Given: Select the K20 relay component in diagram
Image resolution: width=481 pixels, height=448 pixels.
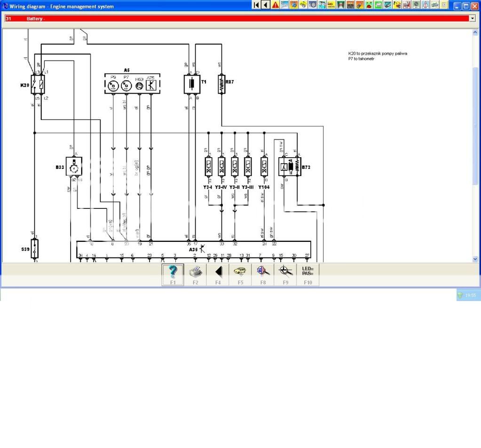Looking at the screenshot, I should pyautogui.click(x=38, y=85).
